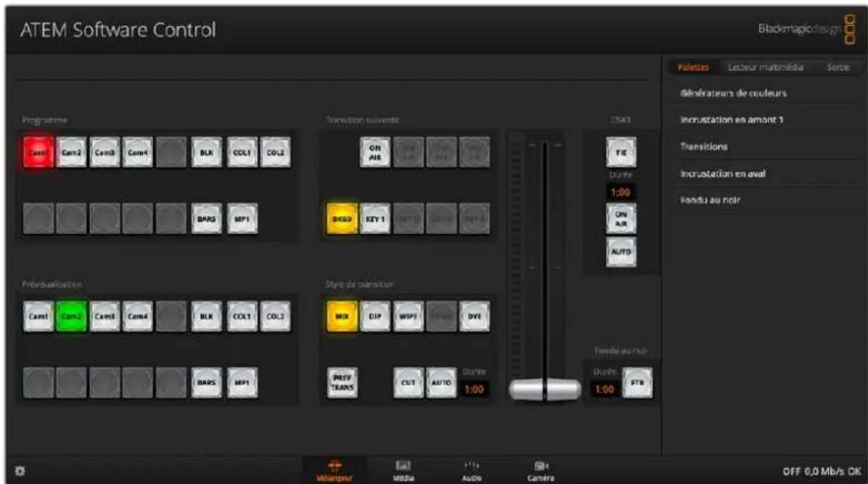The image size is (868, 484).
Task: Choose the MIX transition style
Action: click(342, 316)
